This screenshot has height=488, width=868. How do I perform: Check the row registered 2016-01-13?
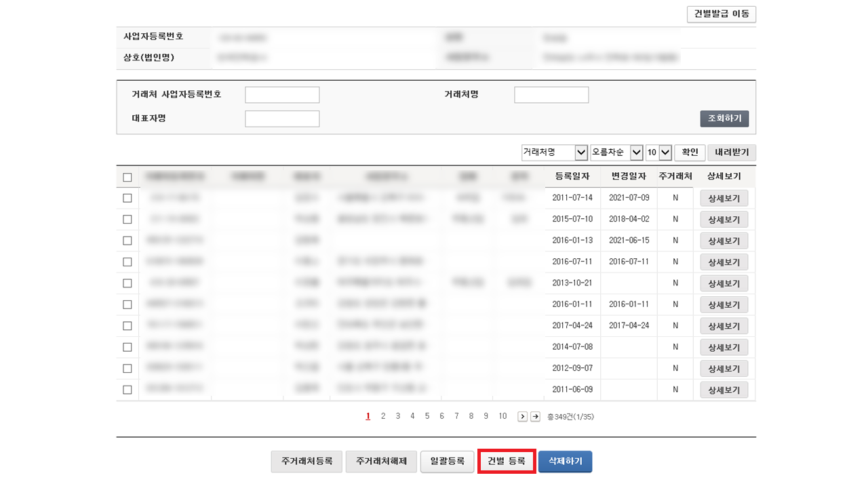tap(127, 241)
